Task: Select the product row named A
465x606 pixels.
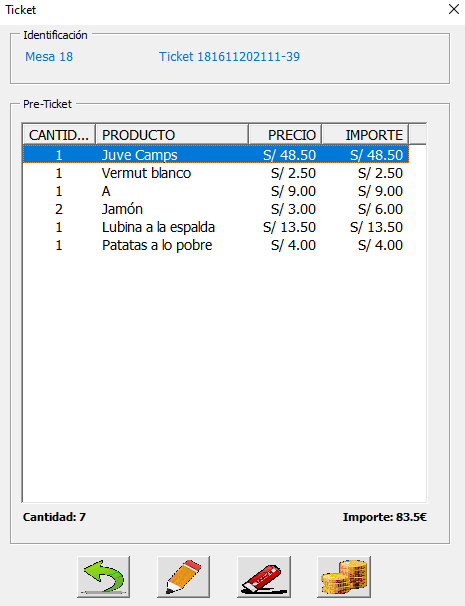Action: tap(216, 191)
